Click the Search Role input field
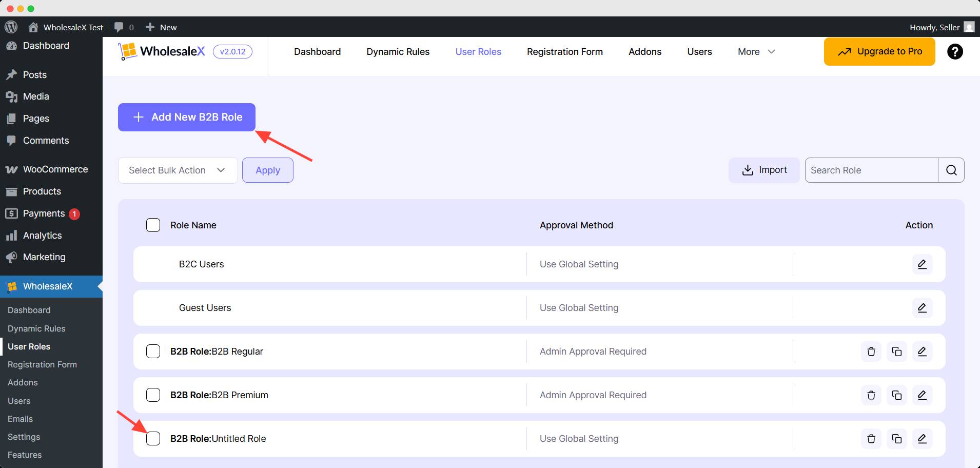This screenshot has width=980, height=468. [x=871, y=170]
